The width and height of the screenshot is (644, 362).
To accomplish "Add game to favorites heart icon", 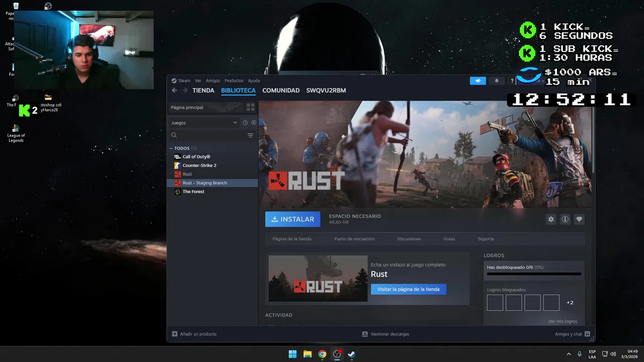I will (x=579, y=219).
